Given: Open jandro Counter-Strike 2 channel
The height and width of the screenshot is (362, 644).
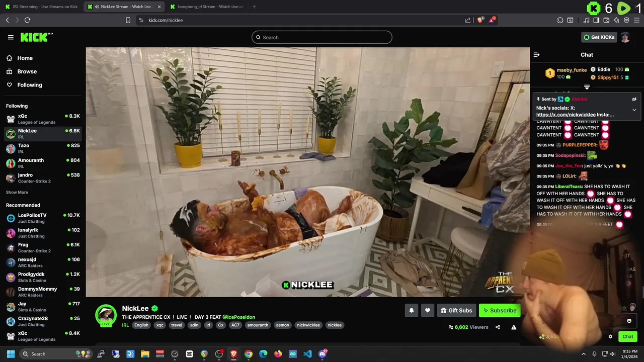Looking at the screenshot, I should point(43,178).
